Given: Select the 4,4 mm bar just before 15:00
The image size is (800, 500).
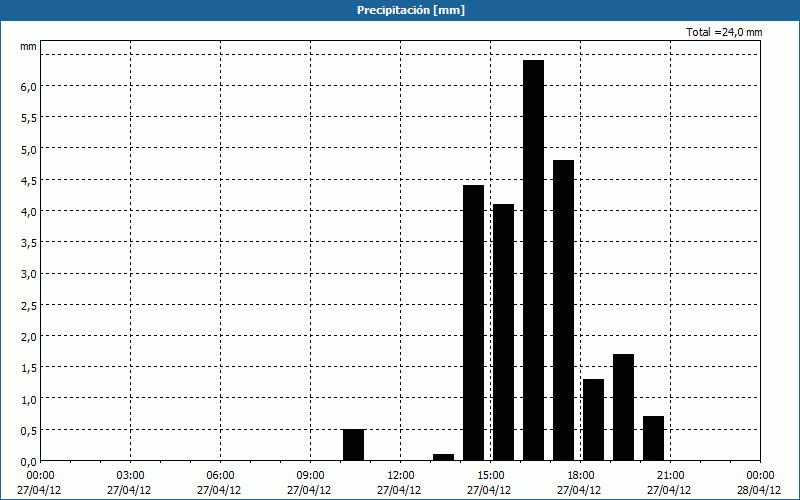Looking at the screenshot, I should 473,322.
